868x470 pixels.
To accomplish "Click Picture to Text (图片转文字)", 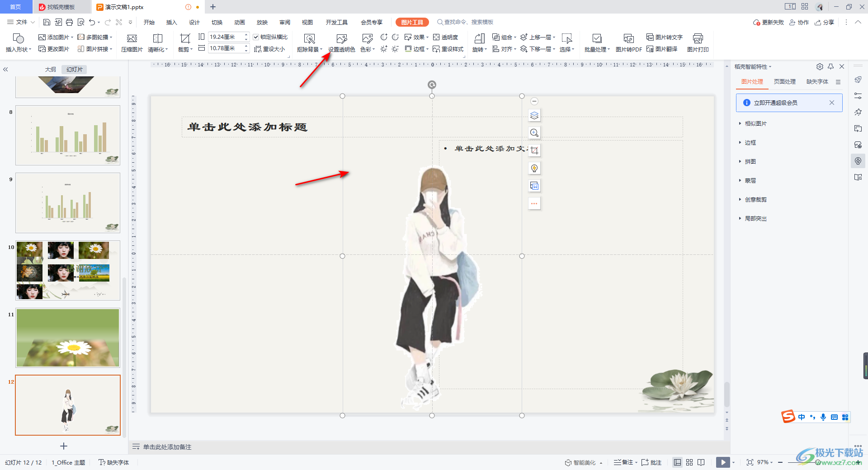I will [x=665, y=37].
